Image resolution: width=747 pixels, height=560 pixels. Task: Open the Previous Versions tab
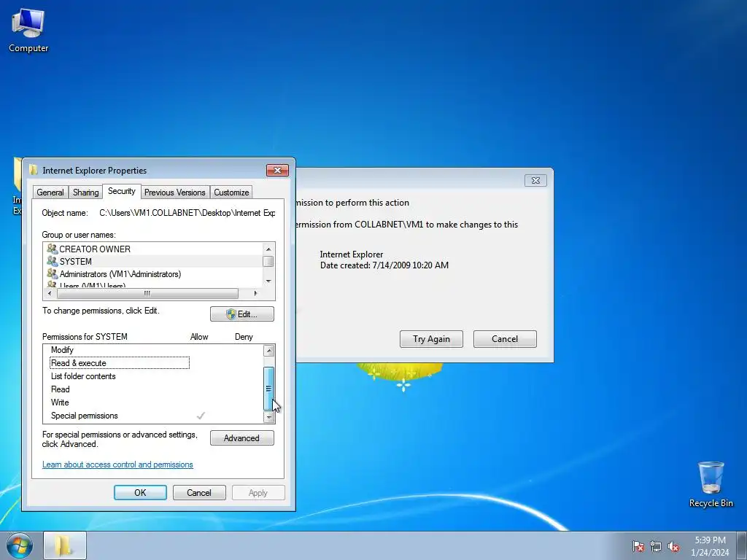[x=175, y=192]
